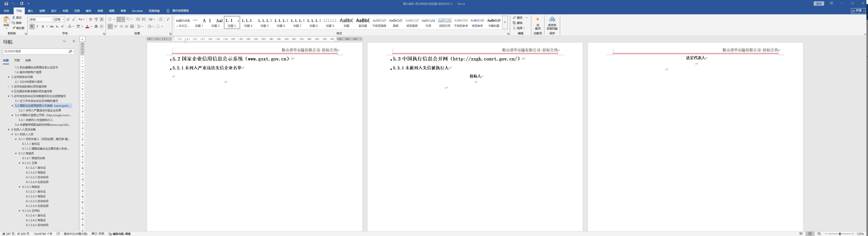Expand heading '3 近年完成的类似项目情况表'
The height and width of the screenshot is (236, 868).
point(8,87)
